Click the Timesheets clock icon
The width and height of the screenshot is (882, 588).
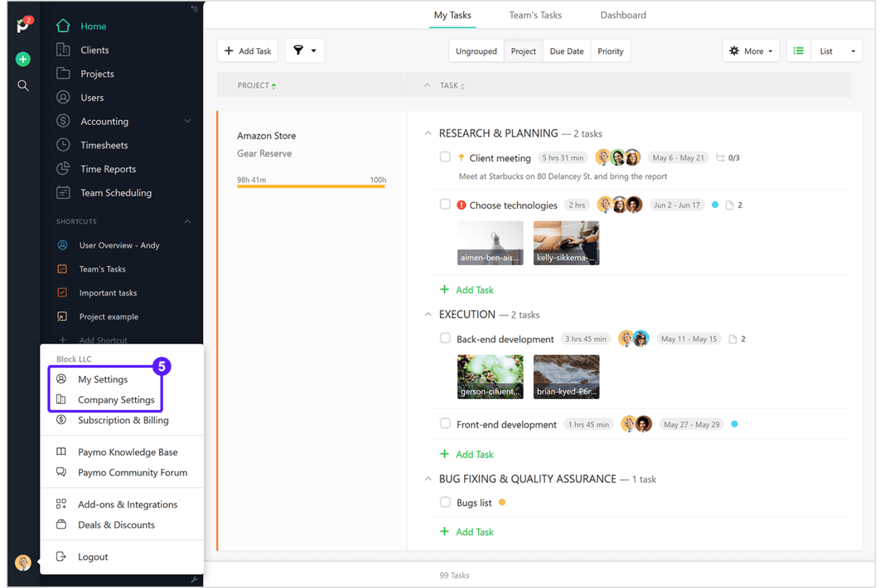pos(63,145)
